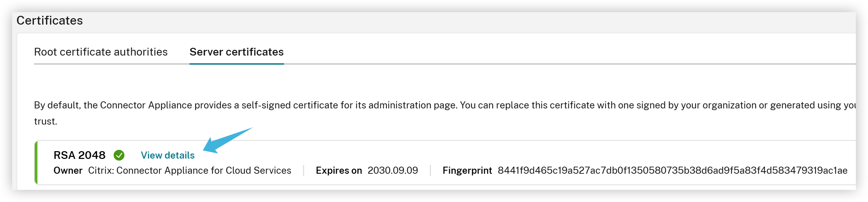
Task: Click the Fingerprint label
Action: (x=468, y=170)
